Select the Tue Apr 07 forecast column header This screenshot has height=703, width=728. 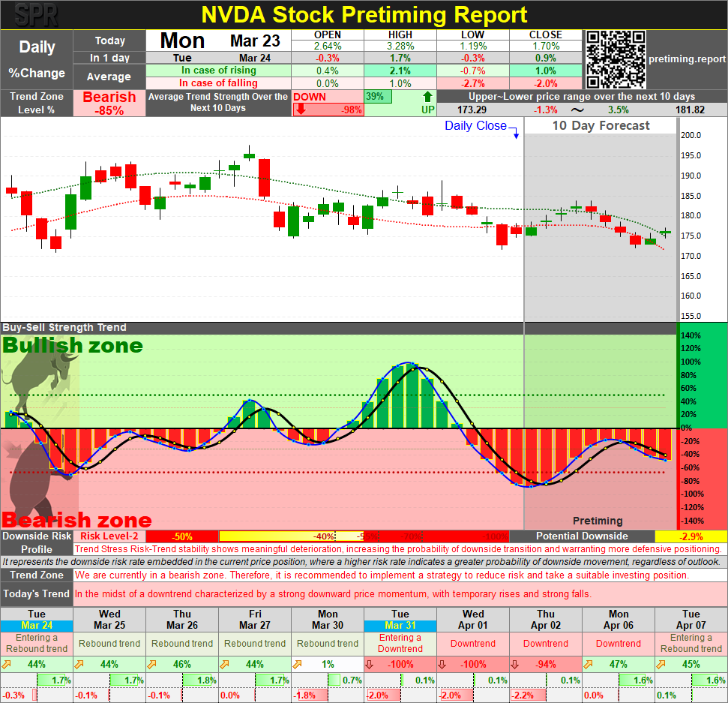(x=691, y=620)
